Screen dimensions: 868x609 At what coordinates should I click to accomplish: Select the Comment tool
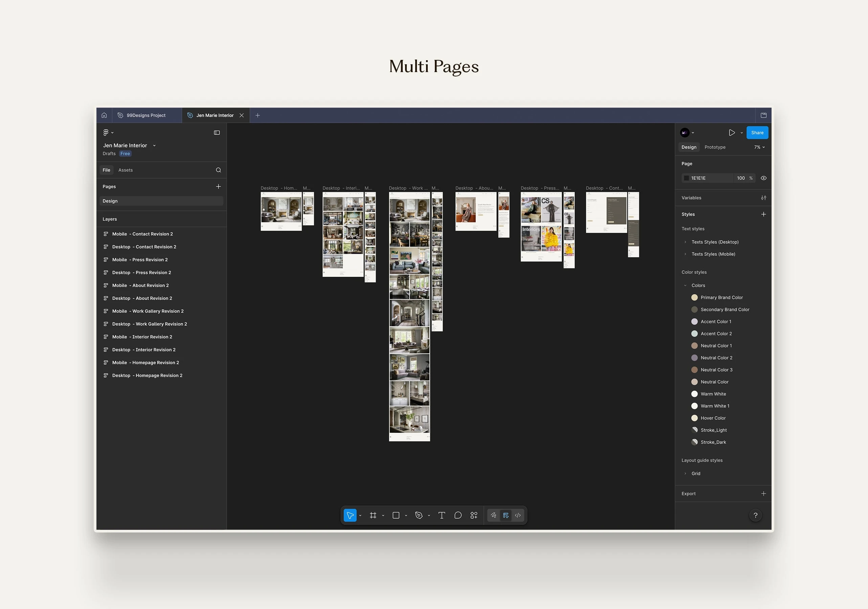tap(458, 515)
